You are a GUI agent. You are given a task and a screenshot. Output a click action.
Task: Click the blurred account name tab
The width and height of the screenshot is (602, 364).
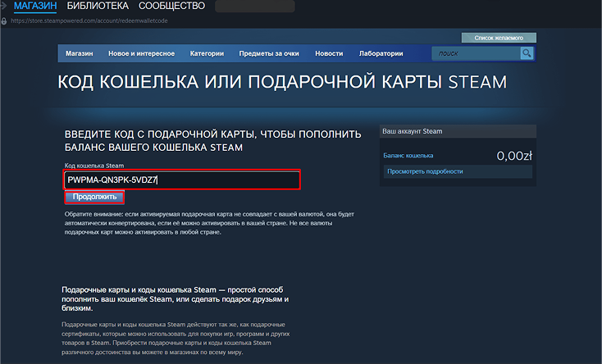255,6
